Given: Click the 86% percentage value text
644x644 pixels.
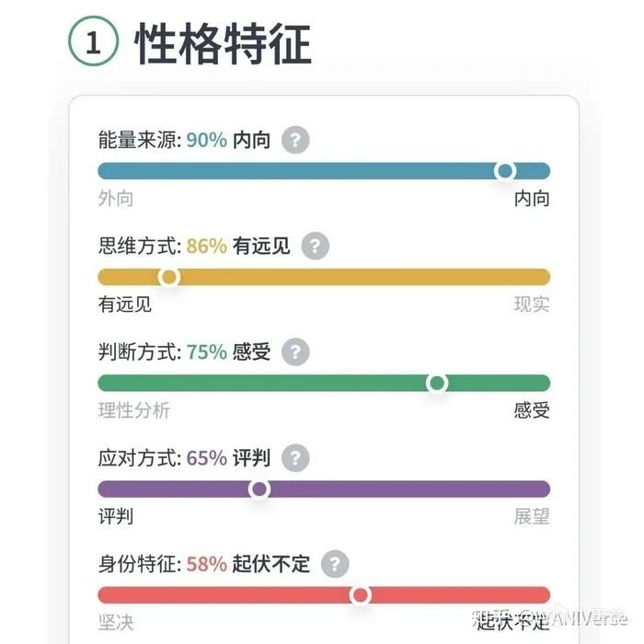Looking at the screenshot, I should pyautogui.click(x=206, y=246).
